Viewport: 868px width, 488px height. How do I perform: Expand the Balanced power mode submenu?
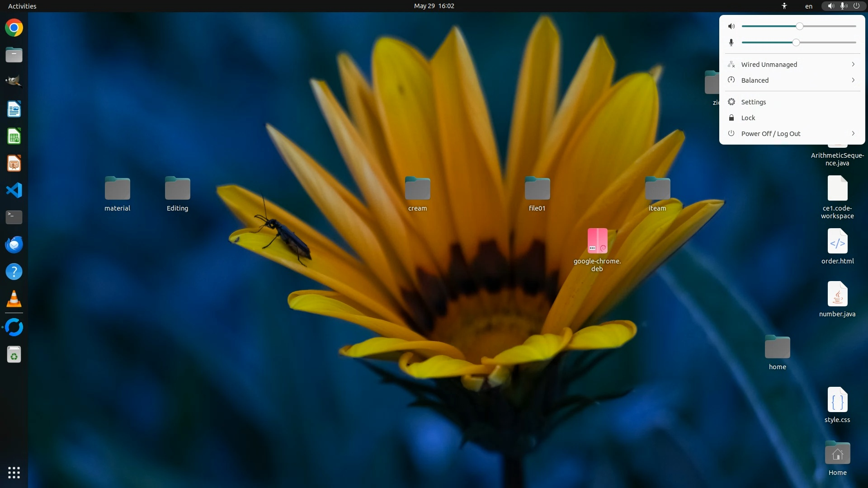coord(853,80)
